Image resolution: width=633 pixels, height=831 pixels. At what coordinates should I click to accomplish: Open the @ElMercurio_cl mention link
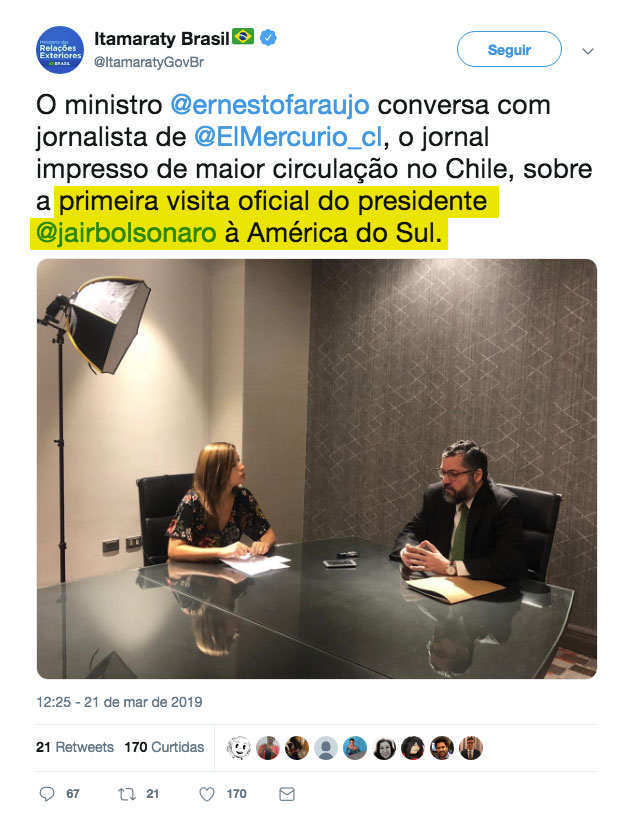coord(288,137)
